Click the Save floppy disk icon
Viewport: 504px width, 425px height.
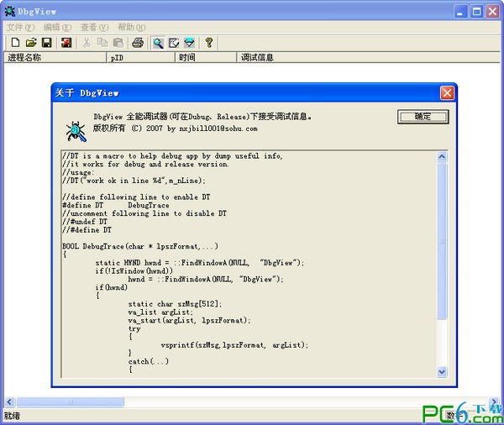[x=47, y=43]
